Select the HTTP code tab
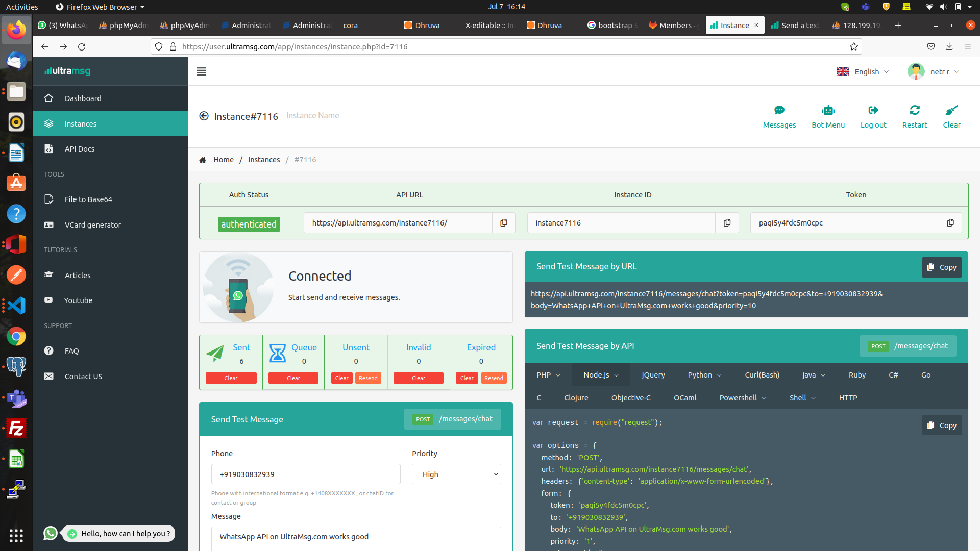Viewport: 980px width, 551px height. pos(848,398)
